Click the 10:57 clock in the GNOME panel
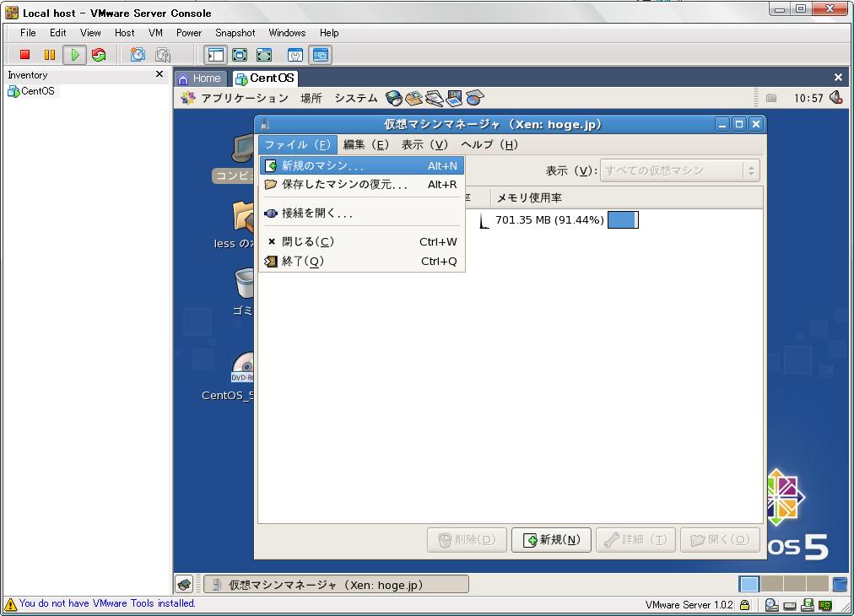The image size is (854, 616). pyautogui.click(x=808, y=98)
